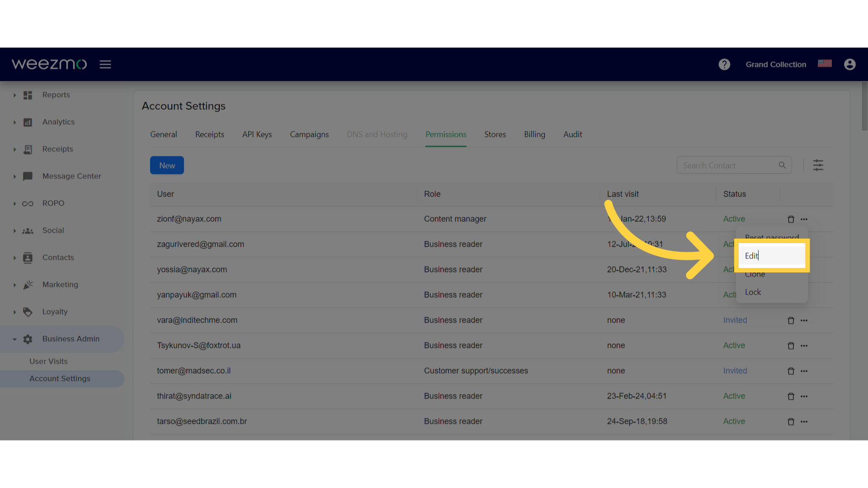Click the New button
Viewport: 868px width, 488px height.
coord(167,165)
